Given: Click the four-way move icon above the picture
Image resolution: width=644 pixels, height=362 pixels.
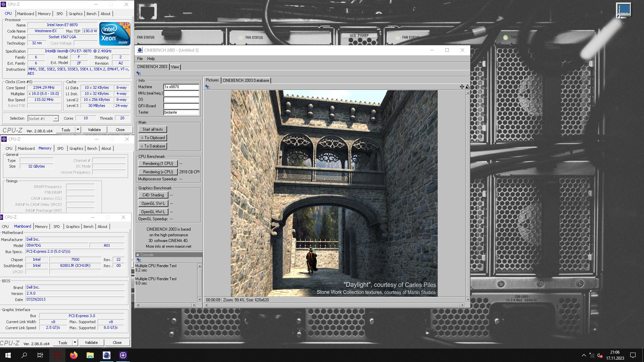Looking at the screenshot, I should 462,87.
